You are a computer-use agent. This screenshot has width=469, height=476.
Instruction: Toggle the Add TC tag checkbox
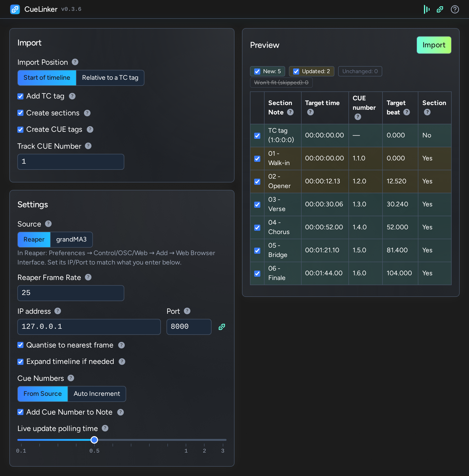(20, 96)
